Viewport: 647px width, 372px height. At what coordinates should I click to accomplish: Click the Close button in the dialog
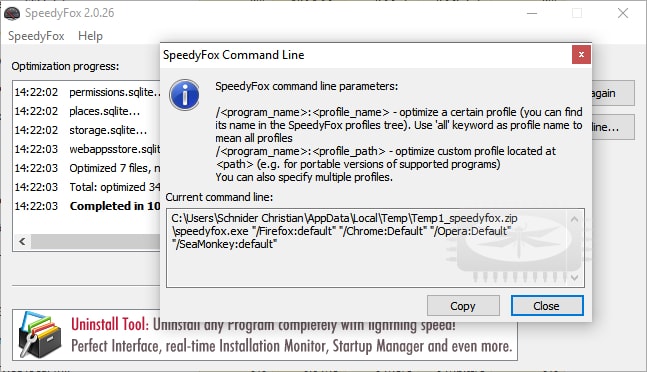547,306
